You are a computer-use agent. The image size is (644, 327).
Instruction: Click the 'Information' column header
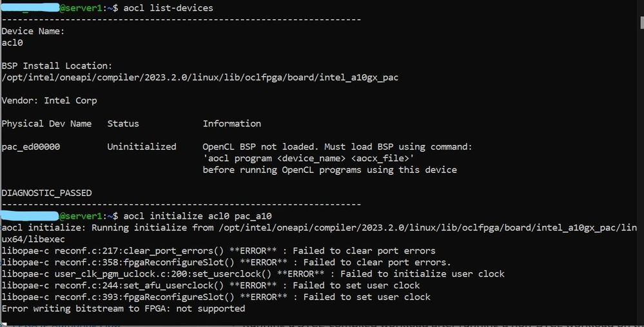[x=232, y=123]
